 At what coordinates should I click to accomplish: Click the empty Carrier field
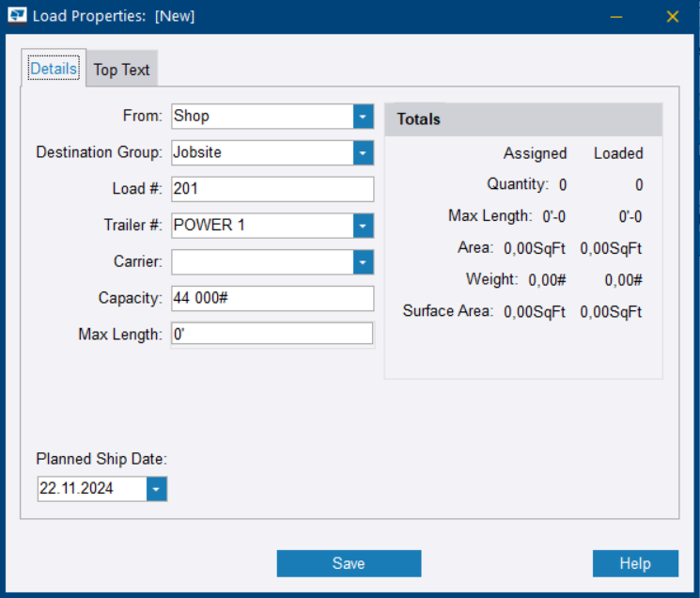tap(261, 262)
